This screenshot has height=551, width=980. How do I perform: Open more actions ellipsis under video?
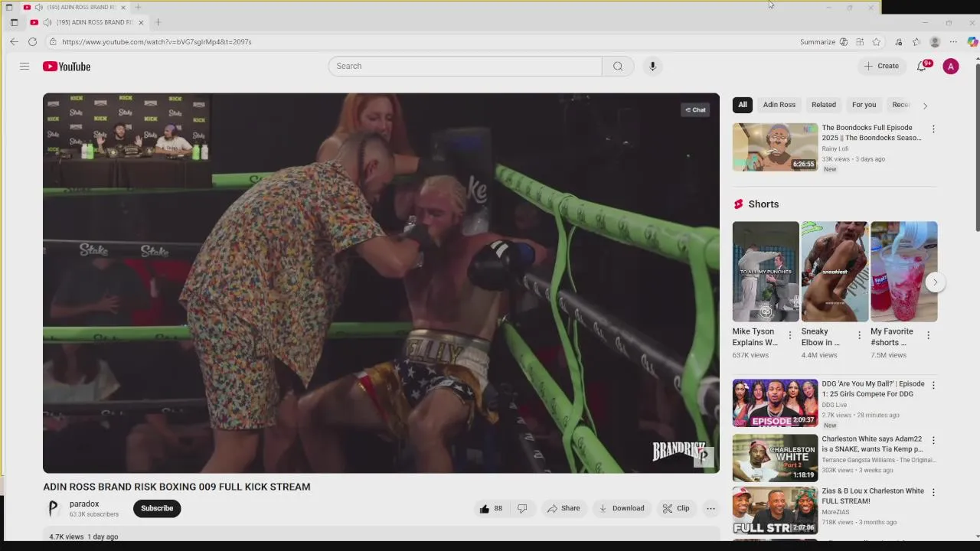[x=710, y=508]
